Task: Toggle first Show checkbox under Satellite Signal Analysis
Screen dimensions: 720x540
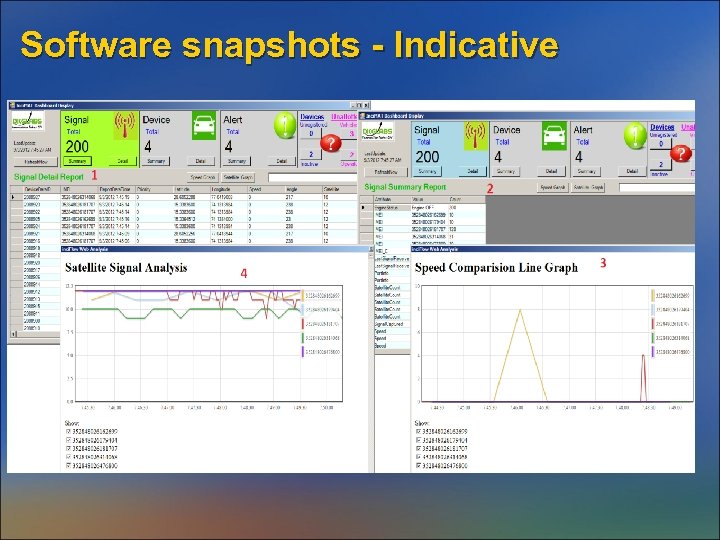Action: coord(69,432)
